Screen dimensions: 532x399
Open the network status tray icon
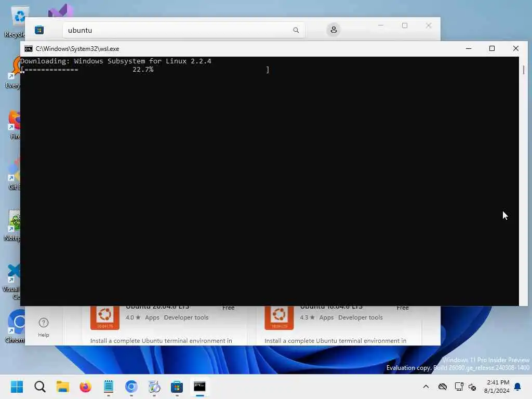pos(459,387)
